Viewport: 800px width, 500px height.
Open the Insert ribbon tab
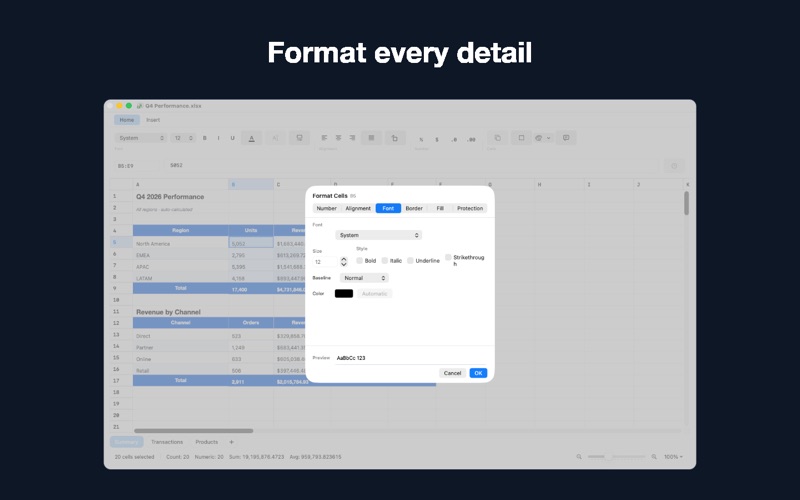pos(153,120)
